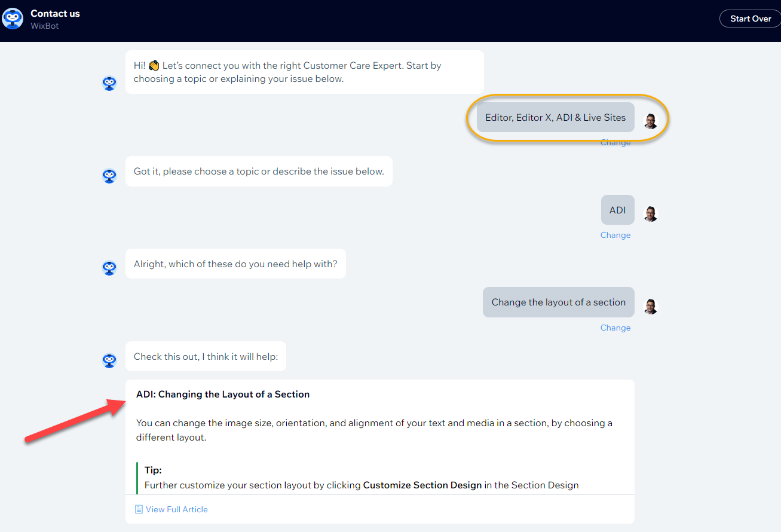Image resolution: width=781 pixels, height=532 pixels.
Task: Click the WixBot icon near Check this out message
Action: pyautogui.click(x=109, y=361)
